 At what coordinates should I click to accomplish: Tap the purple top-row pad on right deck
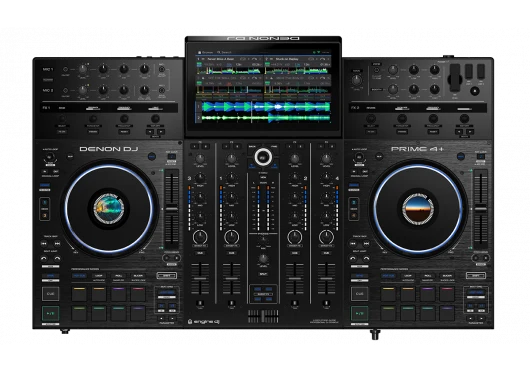click(428, 294)
